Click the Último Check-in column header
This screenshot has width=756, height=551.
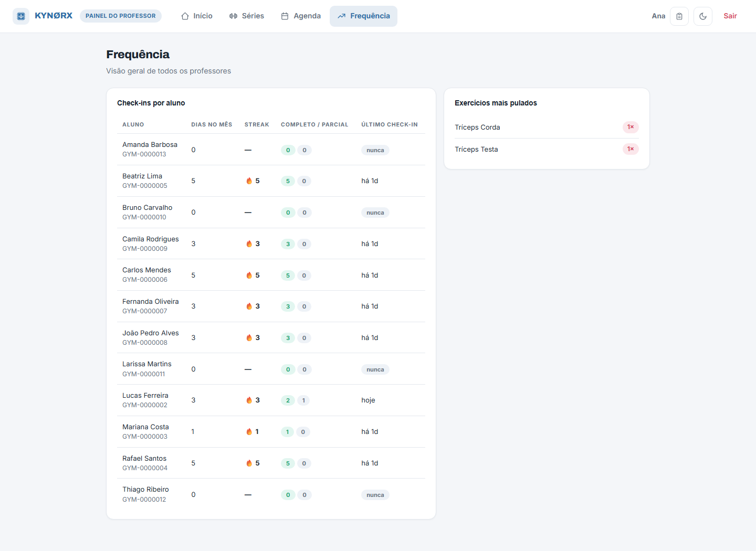click(390, 125)
